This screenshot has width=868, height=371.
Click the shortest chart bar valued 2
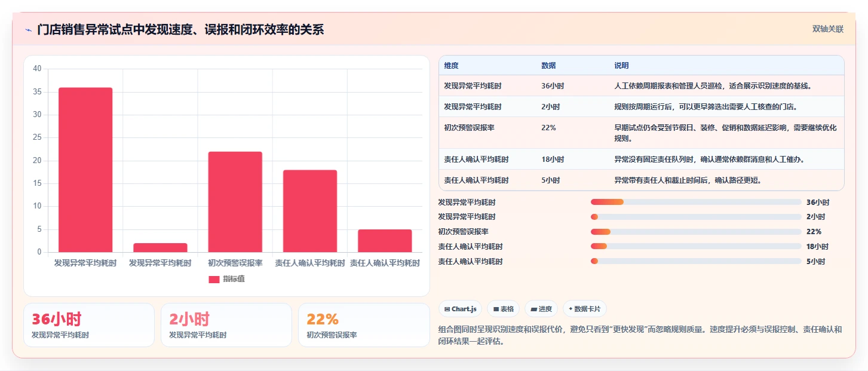[160, 247]
